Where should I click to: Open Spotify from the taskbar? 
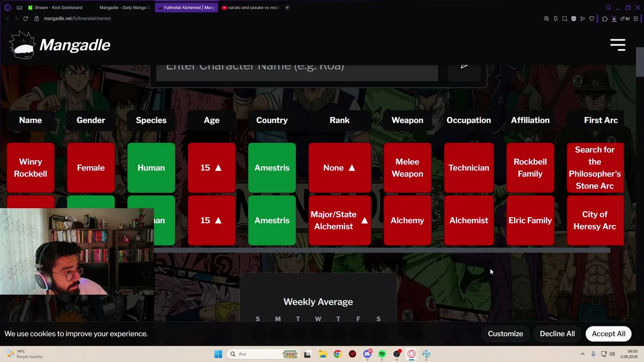[x=382, y=354]
